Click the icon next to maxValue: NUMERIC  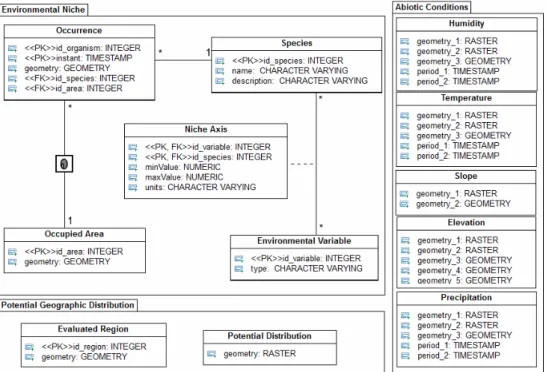133,178
